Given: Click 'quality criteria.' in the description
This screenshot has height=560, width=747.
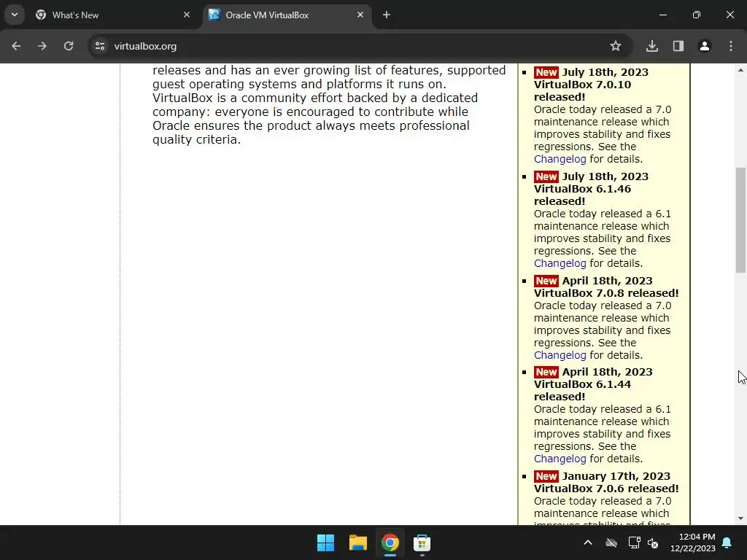Looking at the screenshot, I should tap(196, 139).
